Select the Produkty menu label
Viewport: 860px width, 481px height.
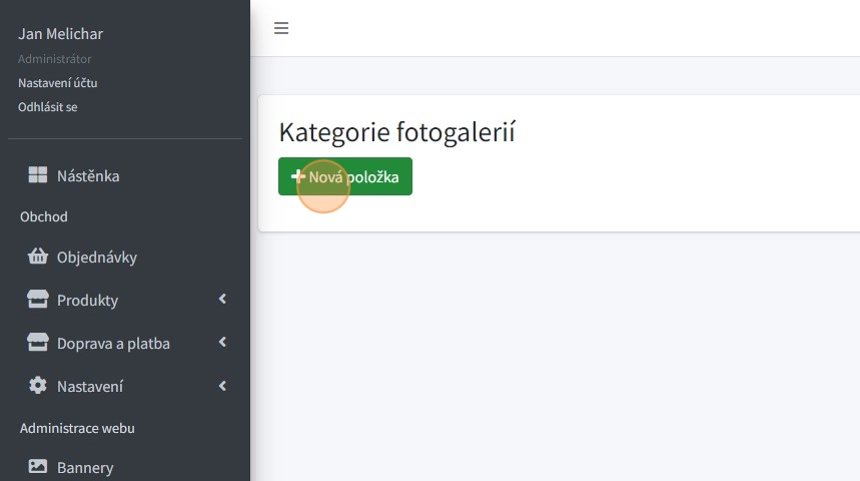(87, 300)
